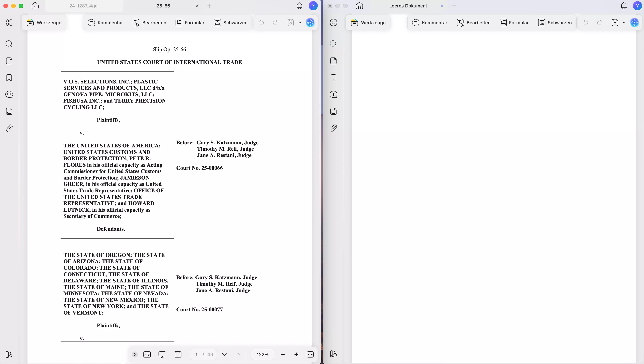The height and width of the screenshot is (364, 644).
Task: Open attachments paperclip in left sidebar
Action: (9, 128)
